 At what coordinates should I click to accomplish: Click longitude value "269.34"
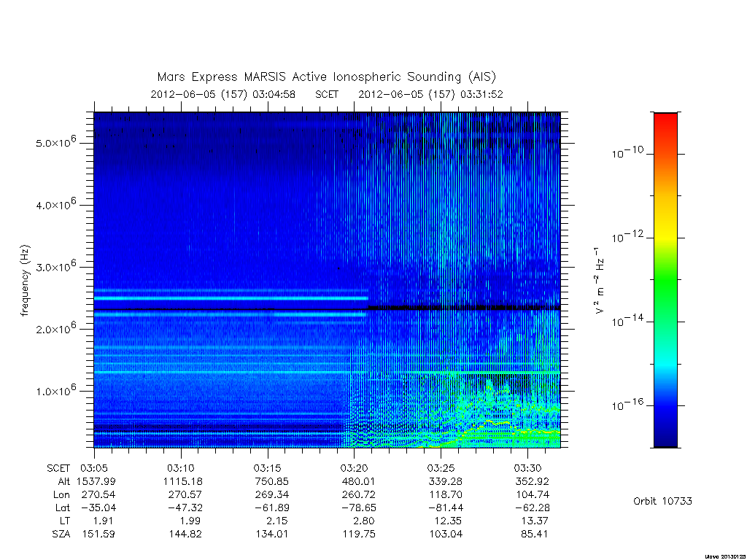[x=271, y=495]
